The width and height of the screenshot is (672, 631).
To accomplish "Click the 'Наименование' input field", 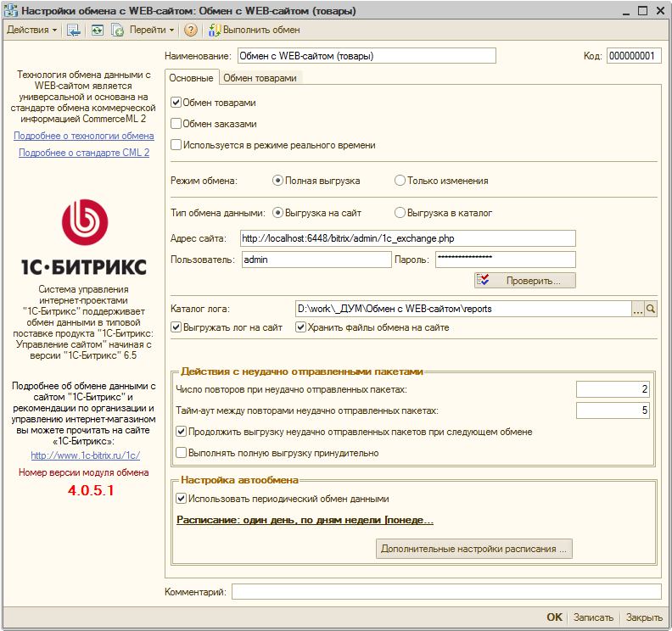I will pos(367,56).
